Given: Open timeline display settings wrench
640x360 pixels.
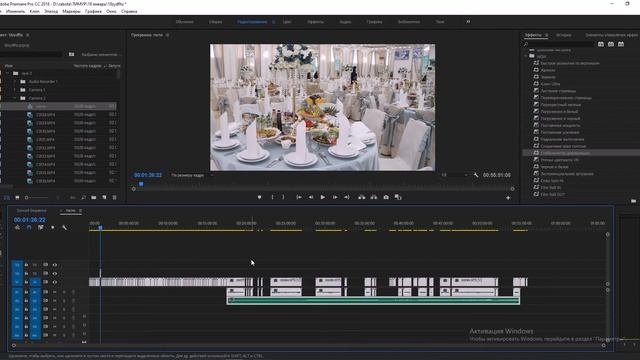Looking at the screenshot, I should (64, 227).
